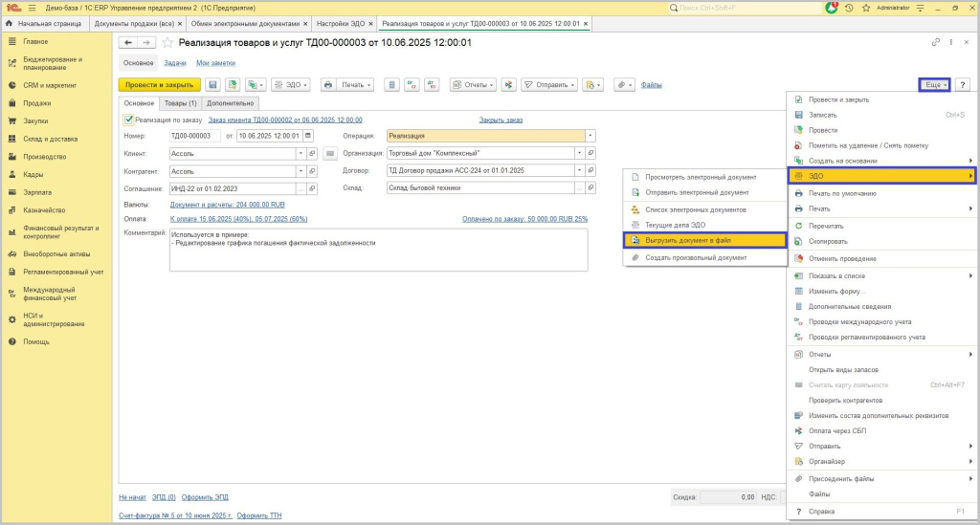Switch to the Товары (1) tab
The width and height of the screenshot is (980, 525).
(x=180, y=103)
